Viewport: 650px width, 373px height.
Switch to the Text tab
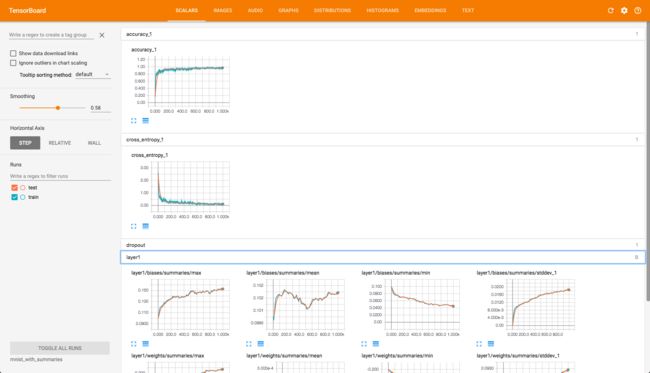[468, 10]
